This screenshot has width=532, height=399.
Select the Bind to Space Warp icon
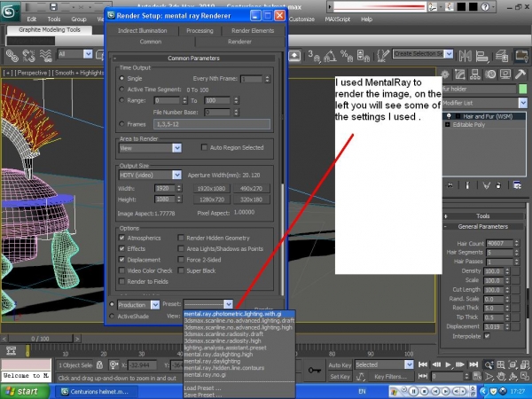tap(46, 55)
